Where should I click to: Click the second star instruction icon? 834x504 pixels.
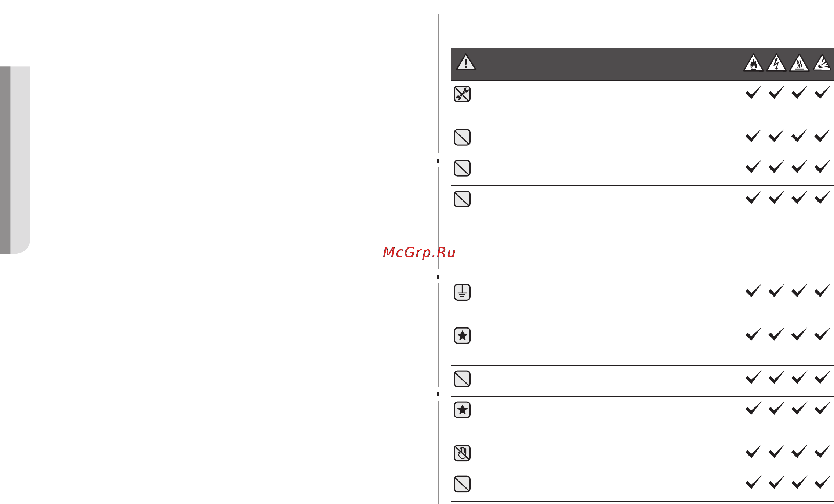462,410
